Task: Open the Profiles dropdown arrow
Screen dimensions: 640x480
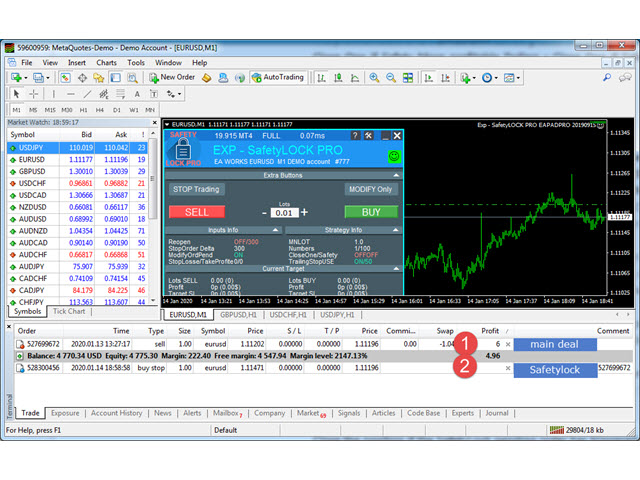Action: point(48,78)
